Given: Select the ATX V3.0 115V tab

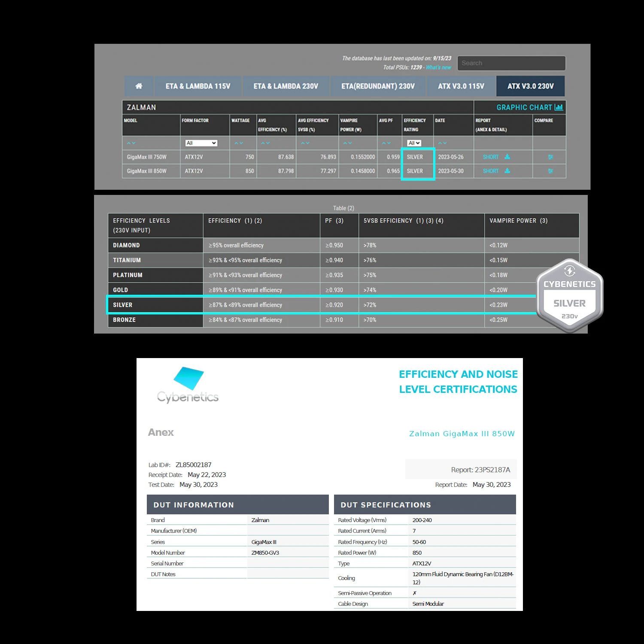Looking at the screenshot, I should pos(461,86).
